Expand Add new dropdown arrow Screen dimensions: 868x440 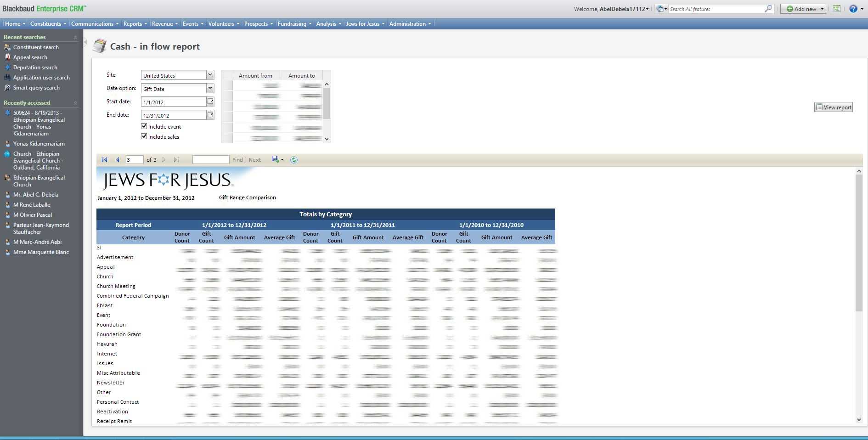[x=822, y=9]
